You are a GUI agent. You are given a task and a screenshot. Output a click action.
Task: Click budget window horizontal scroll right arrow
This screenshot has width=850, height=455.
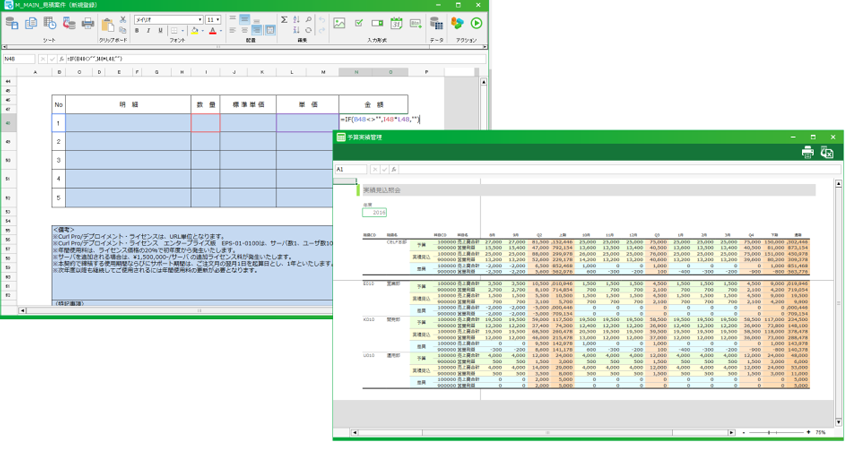731,433
